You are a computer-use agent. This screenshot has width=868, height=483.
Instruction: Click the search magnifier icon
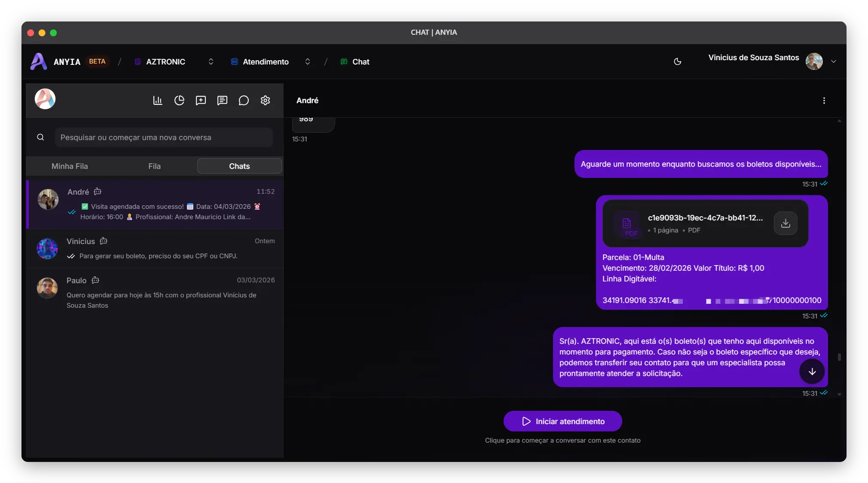[x=40, y=137]
